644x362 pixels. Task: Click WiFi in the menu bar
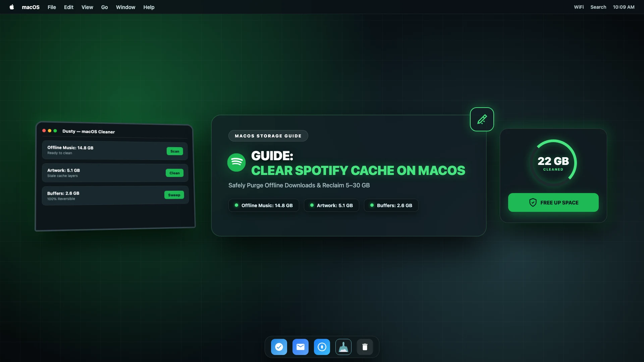[x=579, y=7]
